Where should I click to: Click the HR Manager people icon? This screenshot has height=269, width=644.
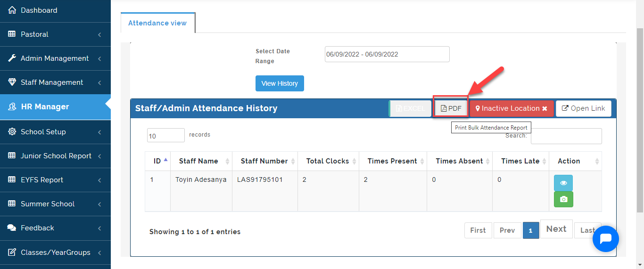pyautogui.click(x=12, y=106)
